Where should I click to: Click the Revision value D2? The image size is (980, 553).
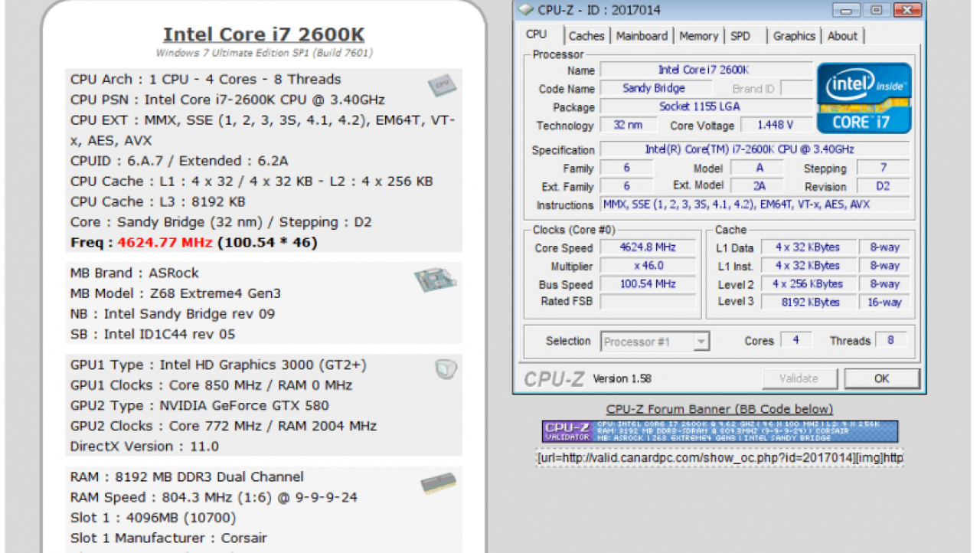[x=883, y=186]
